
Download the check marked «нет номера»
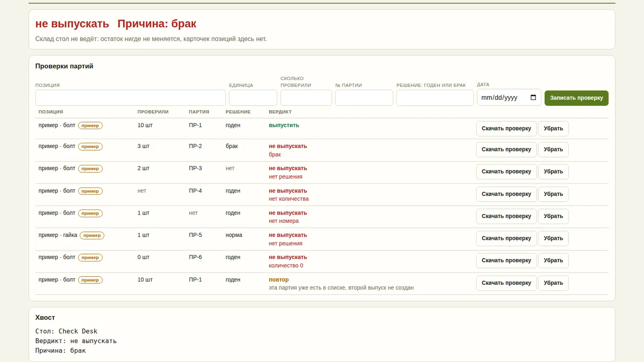(x=506, y=216)
